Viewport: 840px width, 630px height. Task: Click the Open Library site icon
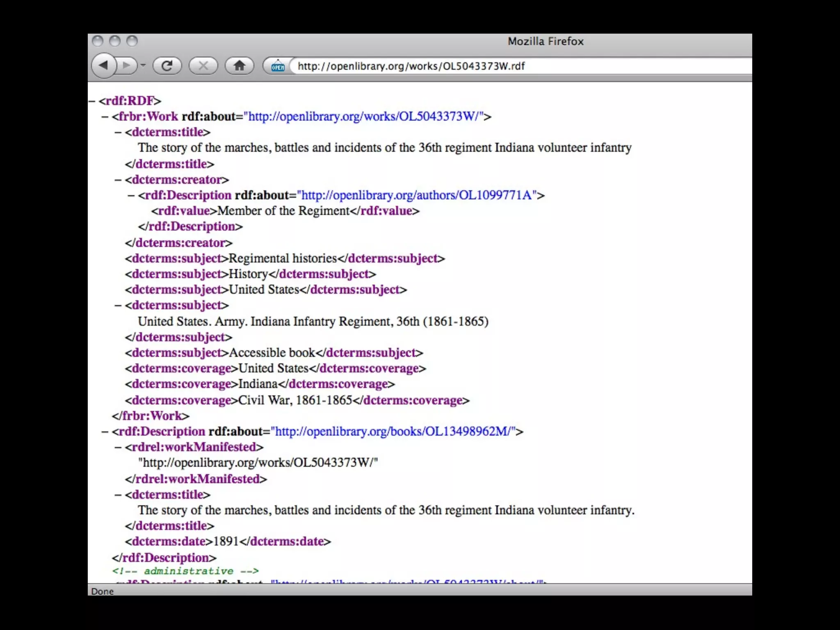point(278,66)
